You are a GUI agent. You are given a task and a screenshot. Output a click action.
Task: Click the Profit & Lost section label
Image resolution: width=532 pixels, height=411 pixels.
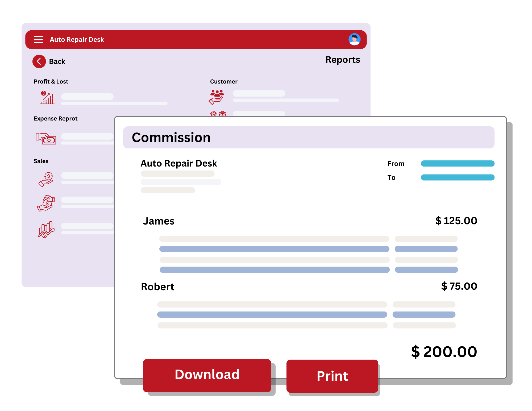click(x=51, y=81)
